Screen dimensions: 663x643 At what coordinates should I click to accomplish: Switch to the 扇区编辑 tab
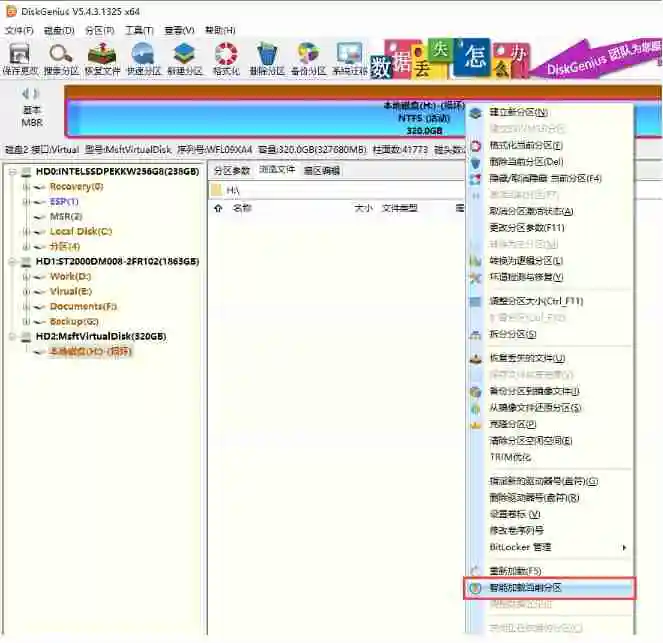point(322,171)
